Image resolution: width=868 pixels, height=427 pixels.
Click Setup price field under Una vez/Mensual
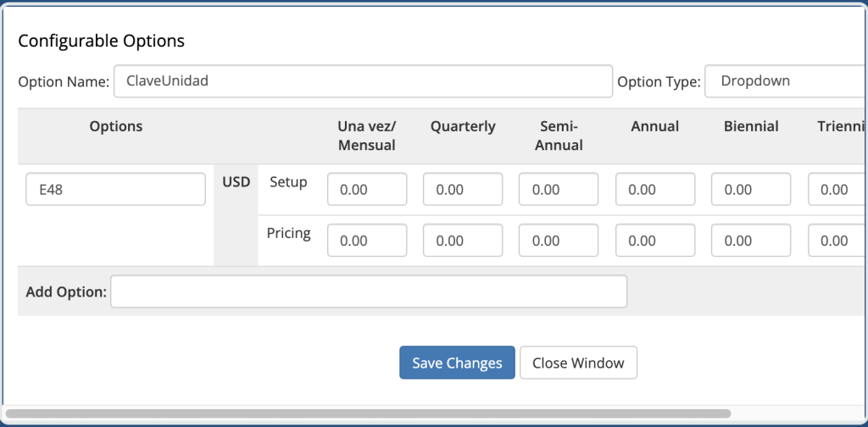tap(367, 189)
